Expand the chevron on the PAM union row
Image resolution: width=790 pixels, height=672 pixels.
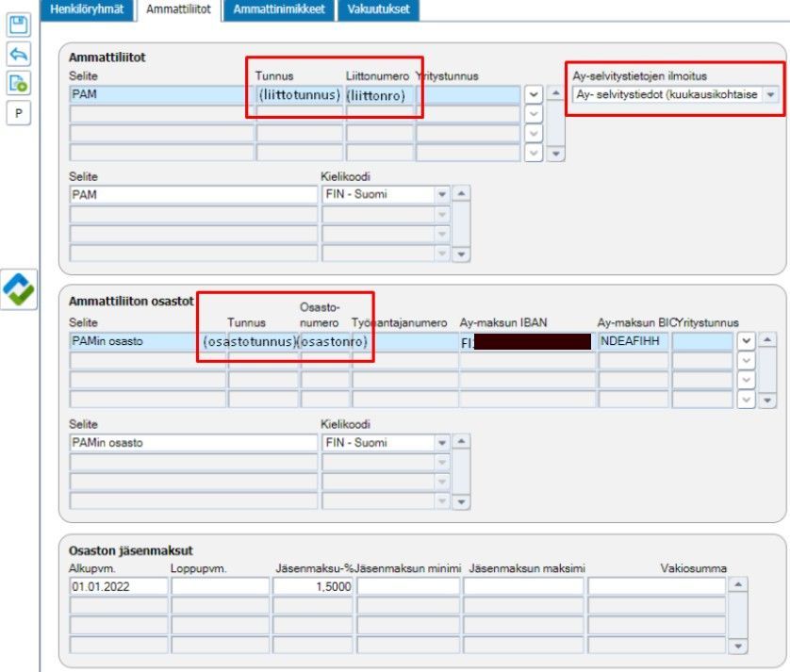coord(534,94)
